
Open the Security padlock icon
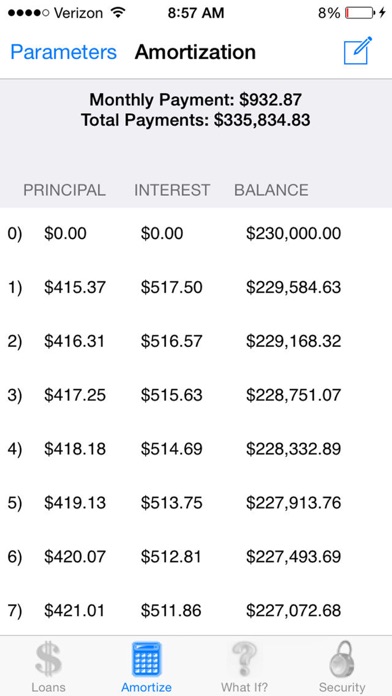pyautogui.click(x=342, y=660)
